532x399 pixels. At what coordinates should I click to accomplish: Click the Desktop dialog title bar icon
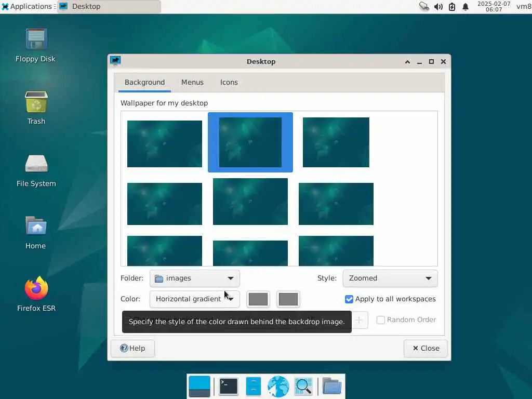115,61
